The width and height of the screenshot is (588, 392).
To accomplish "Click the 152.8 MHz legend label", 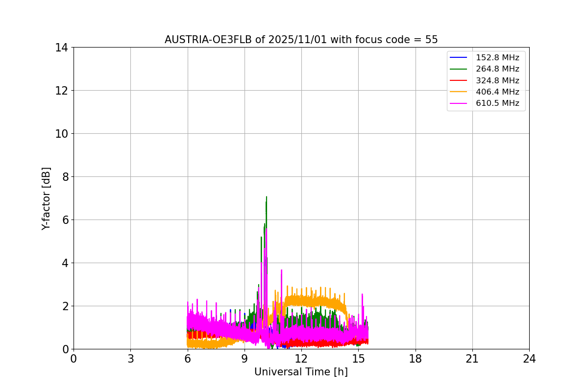I will coord(497,58).
